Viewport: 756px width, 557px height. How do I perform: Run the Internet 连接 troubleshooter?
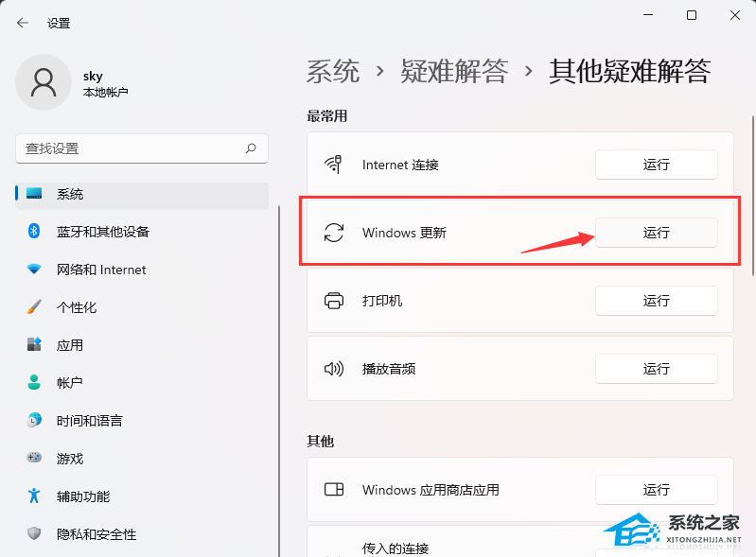657,165
